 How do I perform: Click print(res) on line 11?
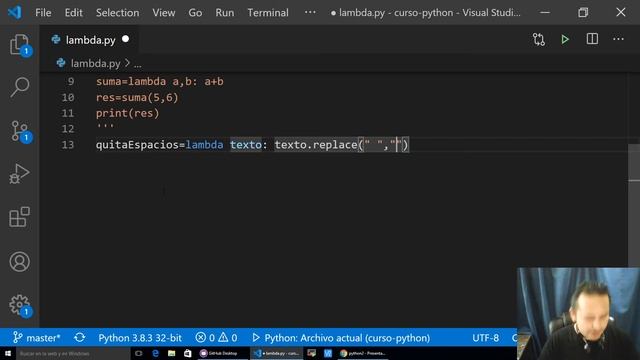pyautogui.click(x=127, y=113)
